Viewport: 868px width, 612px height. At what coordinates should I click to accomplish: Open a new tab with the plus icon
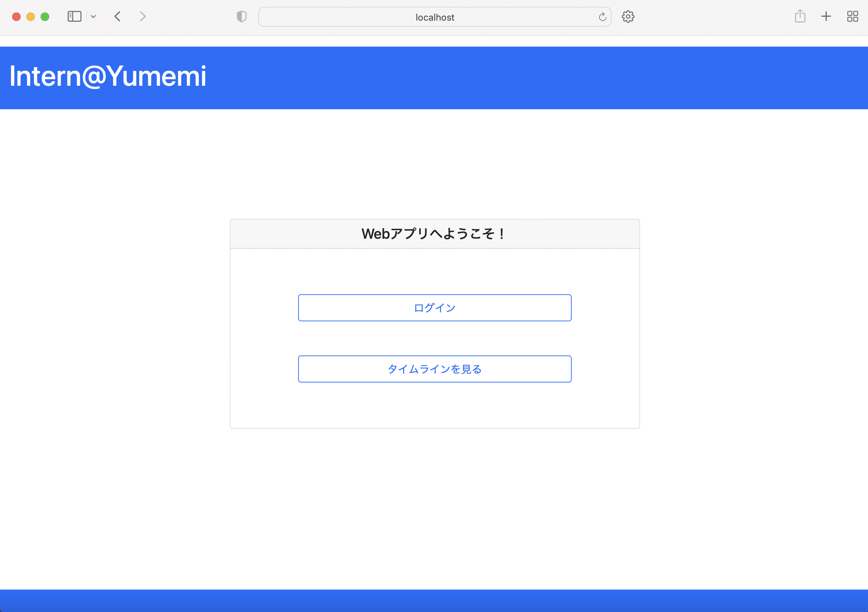pos(826,16)
